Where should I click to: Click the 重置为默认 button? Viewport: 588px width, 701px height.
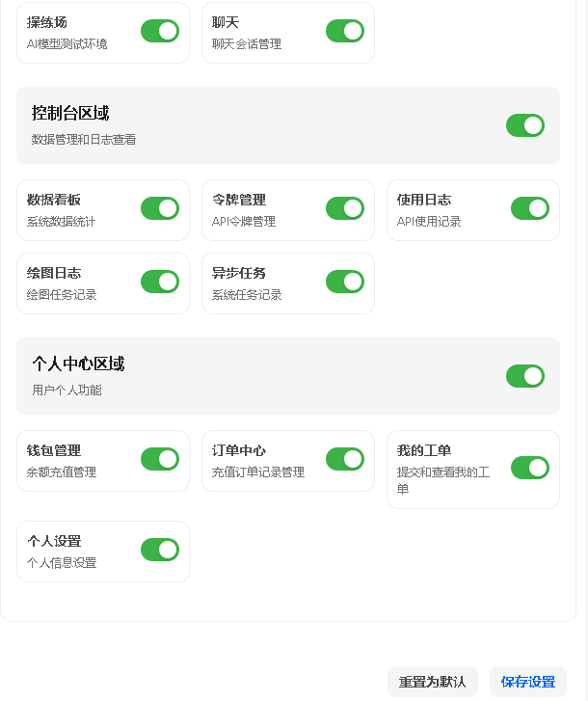pos(432,682)
